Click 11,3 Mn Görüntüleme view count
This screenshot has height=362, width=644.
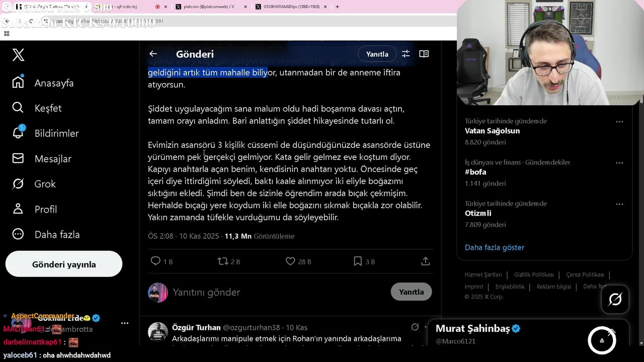click(260, 236)
